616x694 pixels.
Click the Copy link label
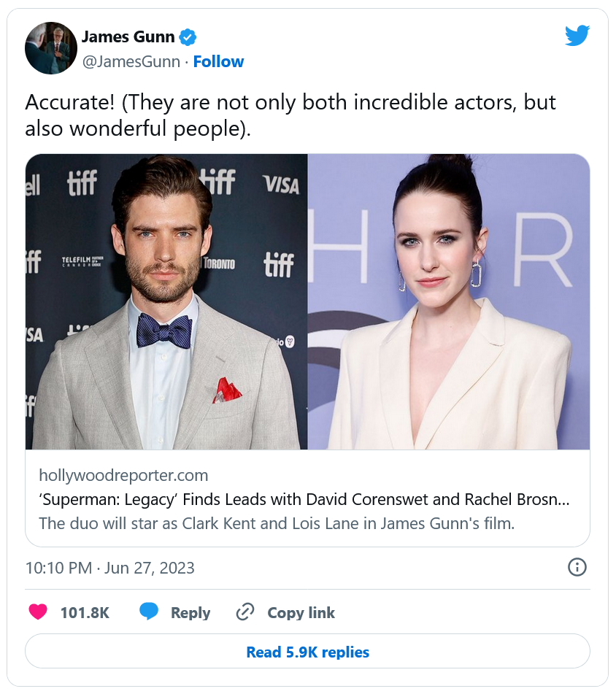[x=301, y=613]
